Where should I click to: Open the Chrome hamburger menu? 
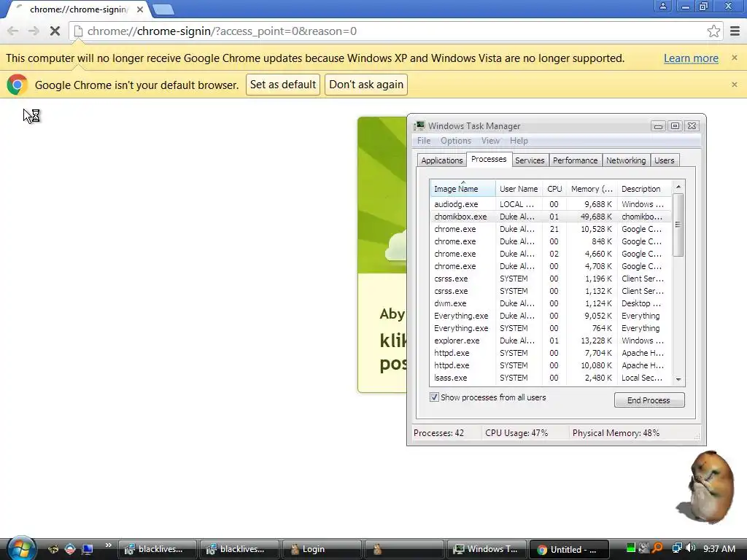pyautogui.click(x=735, y=31)
